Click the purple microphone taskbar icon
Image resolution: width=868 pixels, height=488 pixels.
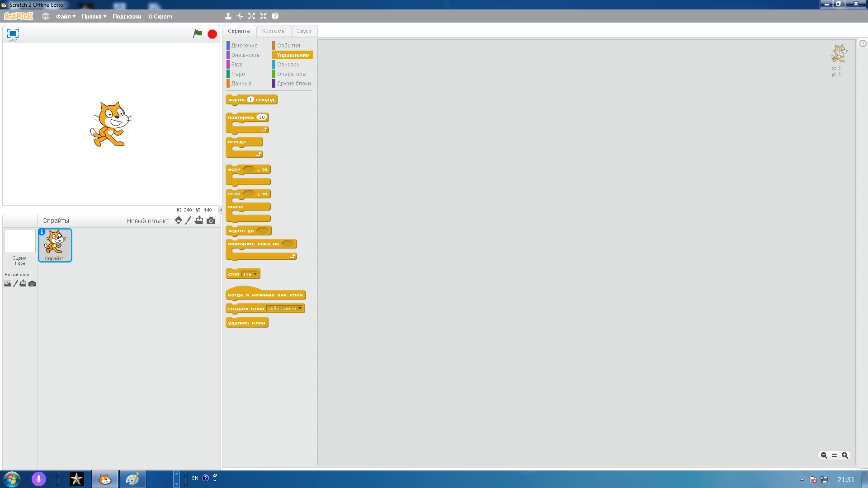click(x=39, y=479)
